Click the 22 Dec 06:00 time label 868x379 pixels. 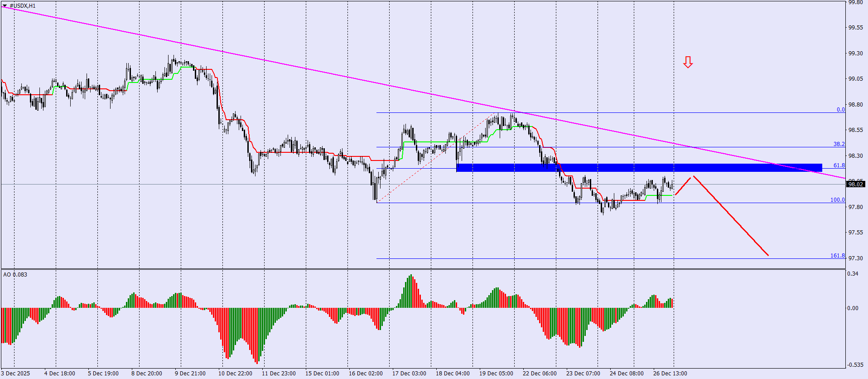pyautogui.click(x=540, y=374)
